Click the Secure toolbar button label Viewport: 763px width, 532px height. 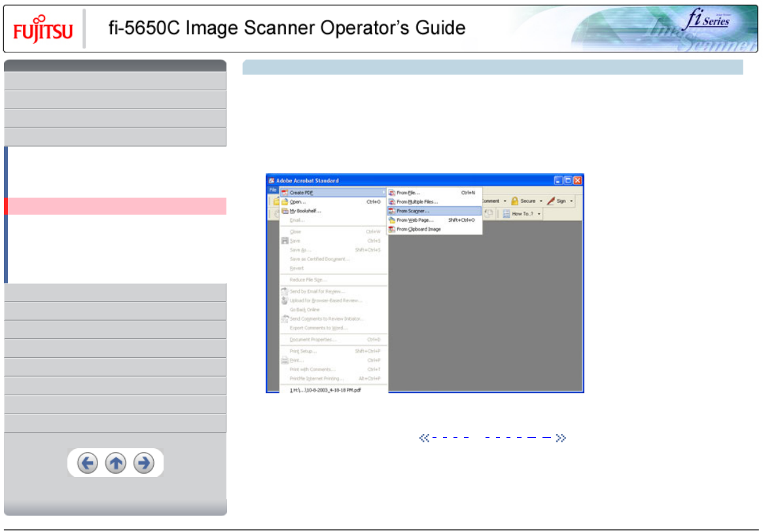pos(528,201)
